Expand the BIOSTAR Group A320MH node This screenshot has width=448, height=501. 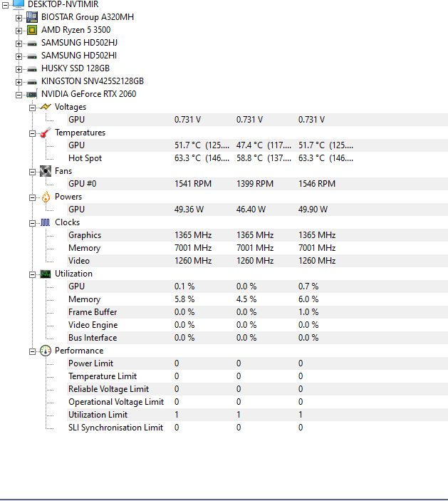click(19, 19)
